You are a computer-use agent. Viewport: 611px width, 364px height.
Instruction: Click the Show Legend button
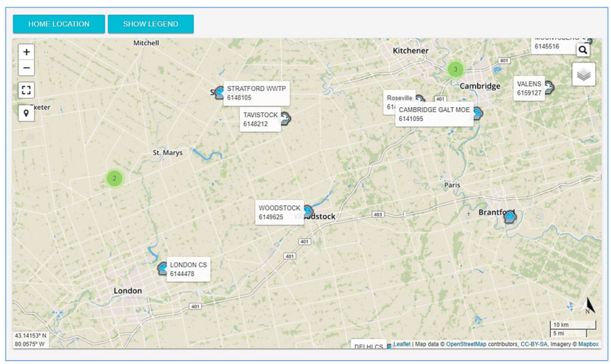151,24
